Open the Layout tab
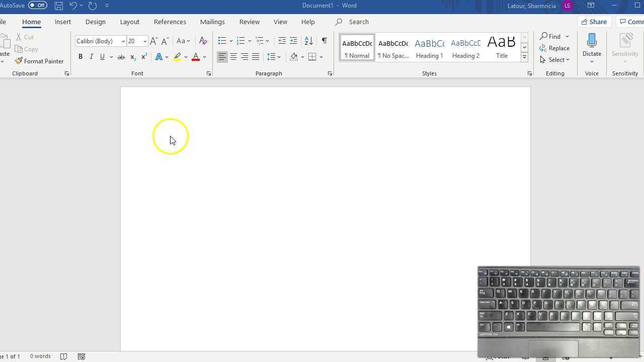644x362 pixels. 129,22
